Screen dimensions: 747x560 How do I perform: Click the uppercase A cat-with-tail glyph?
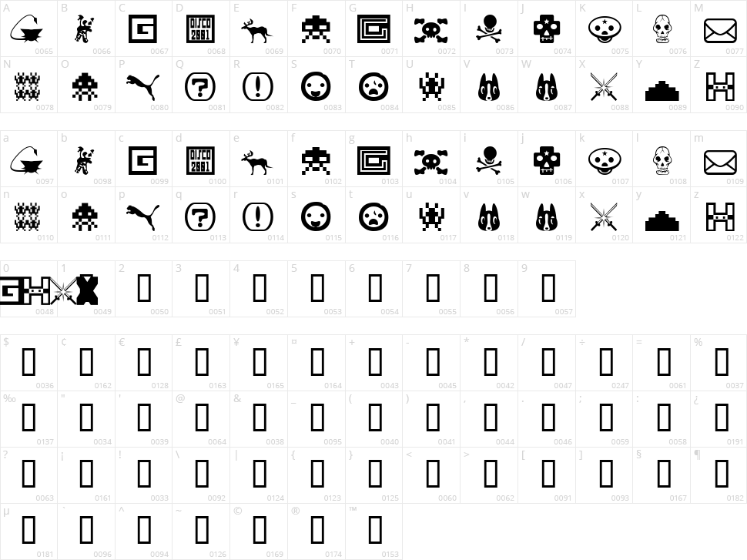(26, 29)
